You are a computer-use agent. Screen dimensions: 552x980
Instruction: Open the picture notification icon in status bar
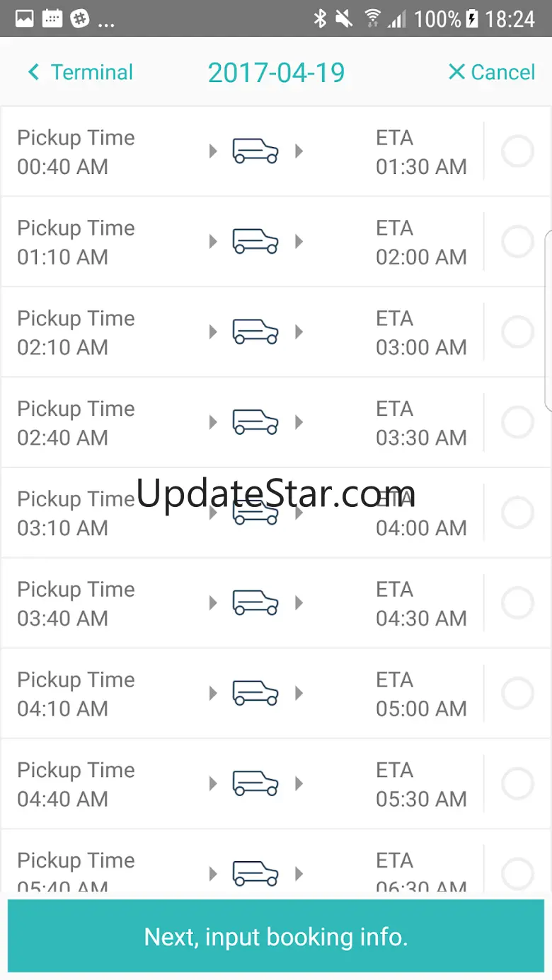click(25, 18)
